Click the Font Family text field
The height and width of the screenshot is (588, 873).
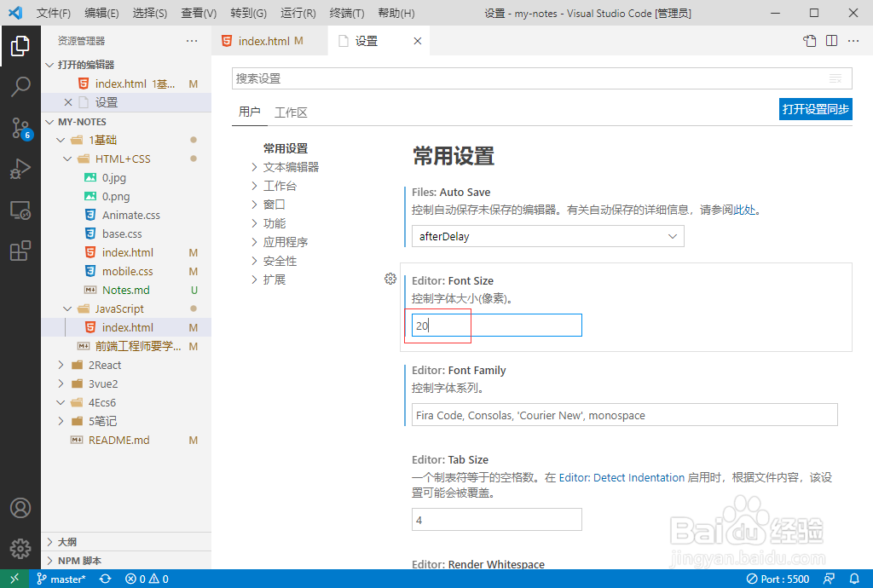point(625,415)
